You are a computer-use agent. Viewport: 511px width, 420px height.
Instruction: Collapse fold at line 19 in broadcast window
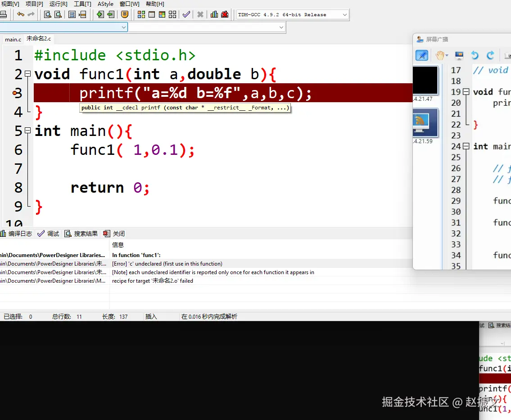pos(466,91)
